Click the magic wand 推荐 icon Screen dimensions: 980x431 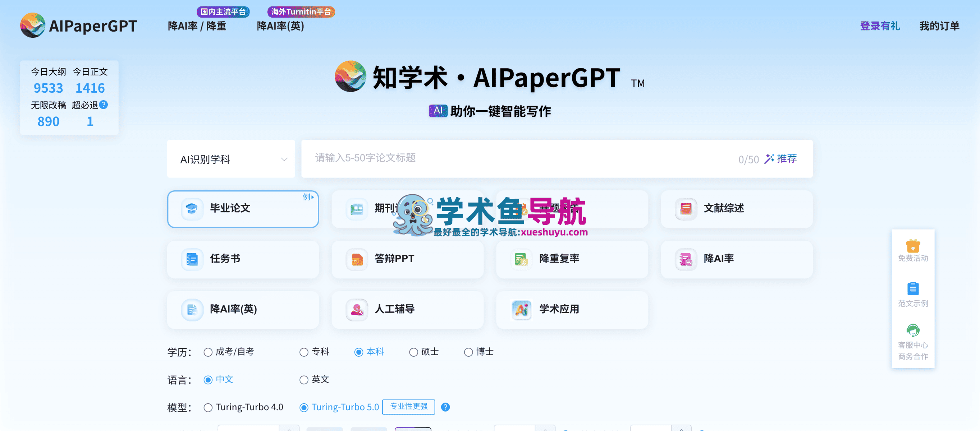769,158
